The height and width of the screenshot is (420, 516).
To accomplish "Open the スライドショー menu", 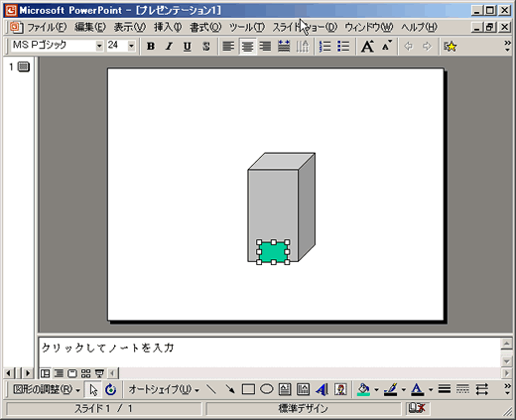I will pos(305,27).
